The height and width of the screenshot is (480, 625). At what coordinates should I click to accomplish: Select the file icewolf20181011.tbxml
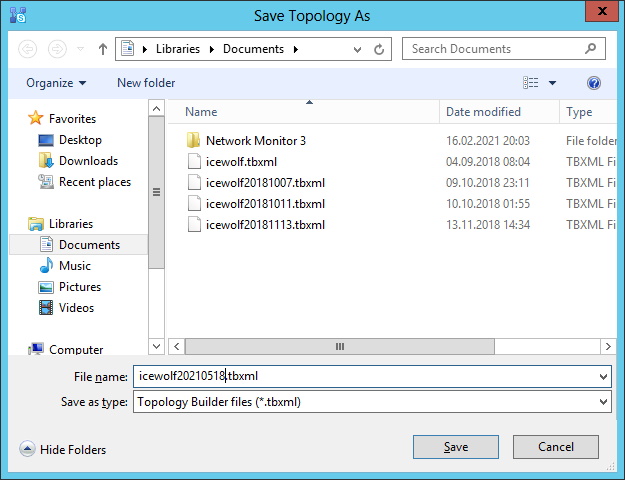pyautogui.click(x=265, y=204)
